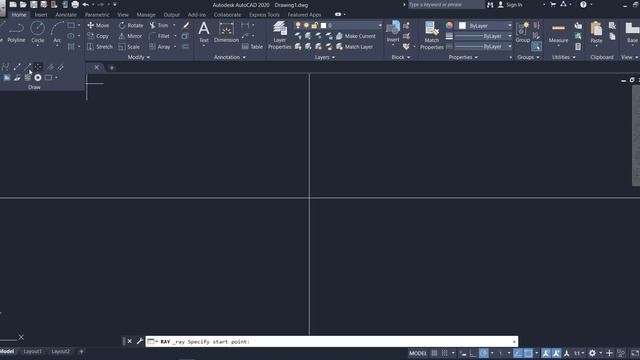
Task: Select the Dimension tool
Action: [226, 32]
